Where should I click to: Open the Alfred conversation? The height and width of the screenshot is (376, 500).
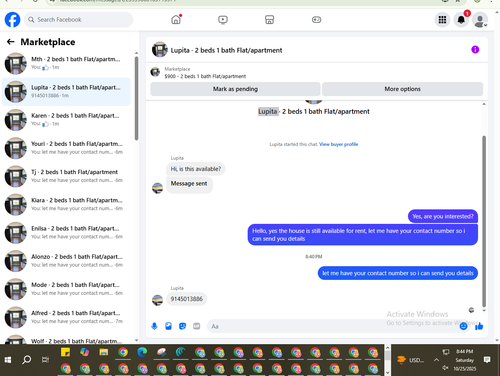pos(66,317)
